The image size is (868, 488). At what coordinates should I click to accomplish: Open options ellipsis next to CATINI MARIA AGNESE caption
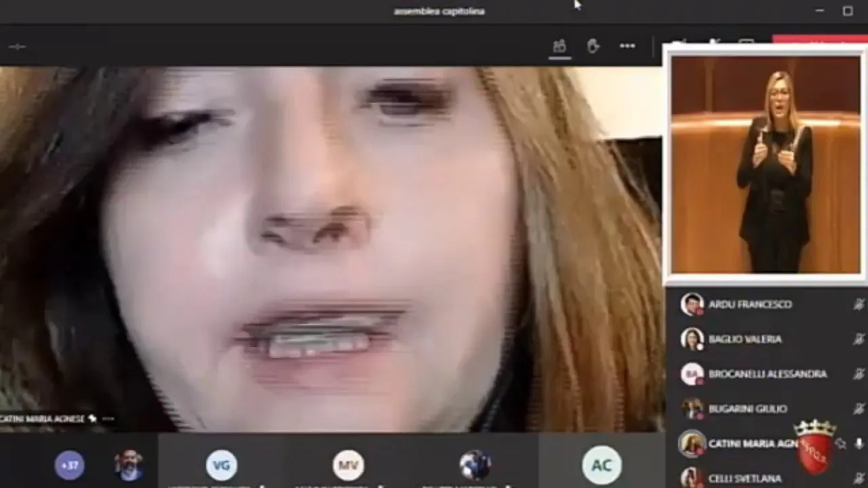[x=108, y=419]
